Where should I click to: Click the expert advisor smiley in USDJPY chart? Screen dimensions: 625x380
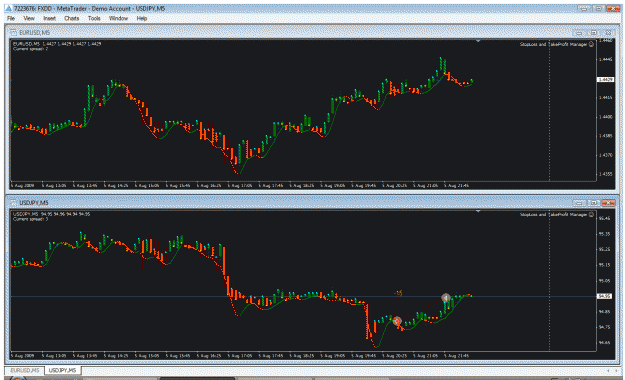click(x=592, y=215)
